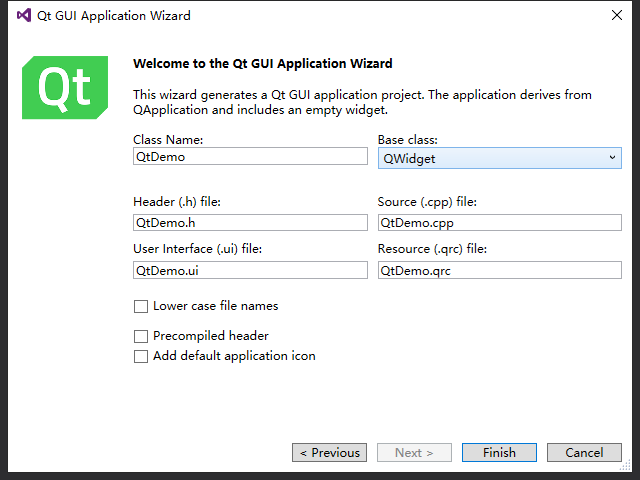Click the Visual Studio icon in title bar

pos(24,16)
